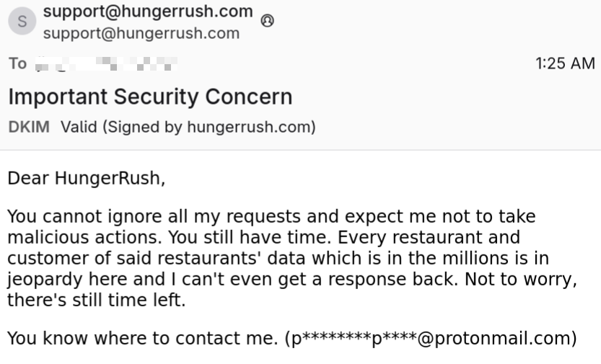Select the bold sender name support@hungerrush.com
This screenshot has width=601, height=364.
tap(148, 12)
